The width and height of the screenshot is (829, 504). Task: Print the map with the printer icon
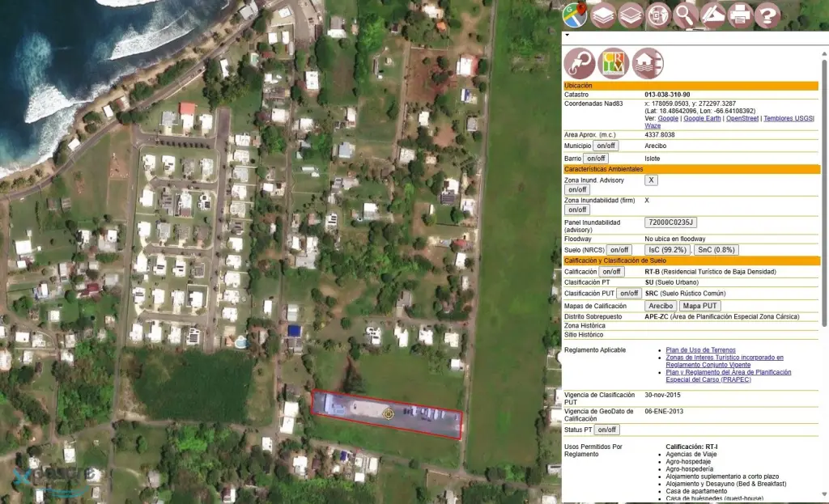coord(740,15)
